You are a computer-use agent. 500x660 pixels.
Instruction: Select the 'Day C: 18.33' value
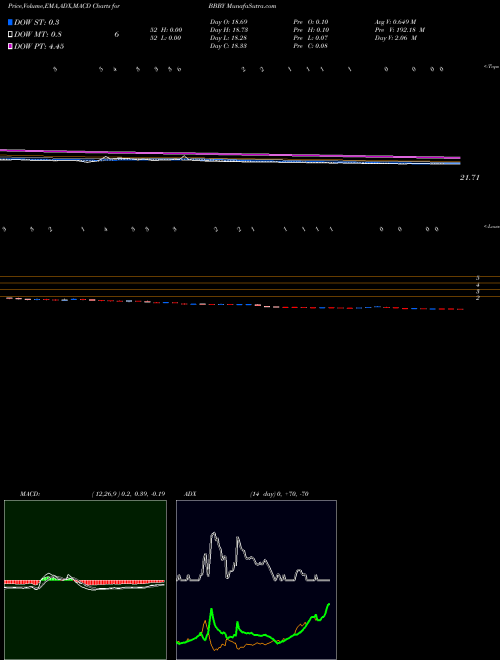pos(229,46)
